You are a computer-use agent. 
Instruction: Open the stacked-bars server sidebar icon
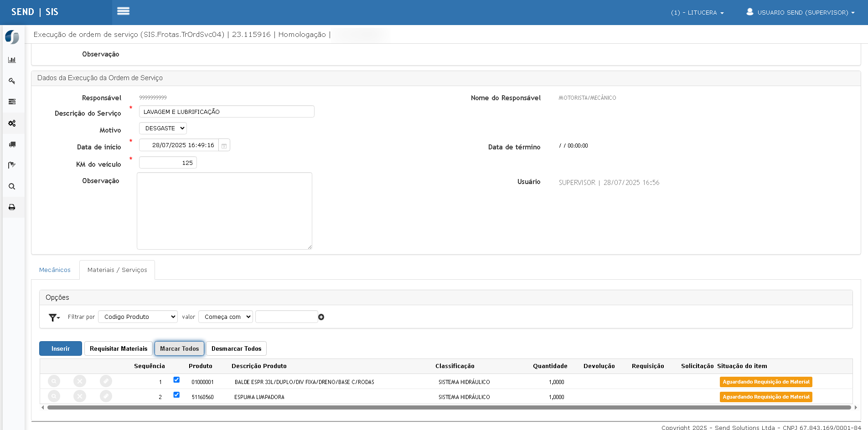12,102
